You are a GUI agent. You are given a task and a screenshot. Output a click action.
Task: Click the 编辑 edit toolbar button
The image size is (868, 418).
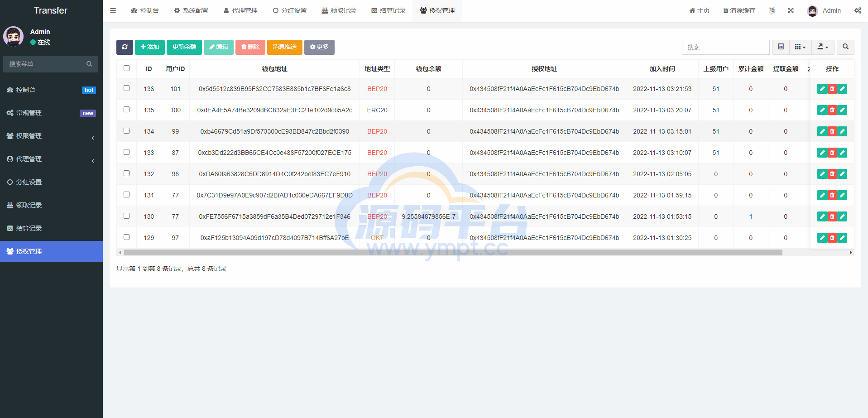click(x=219, y=47)
